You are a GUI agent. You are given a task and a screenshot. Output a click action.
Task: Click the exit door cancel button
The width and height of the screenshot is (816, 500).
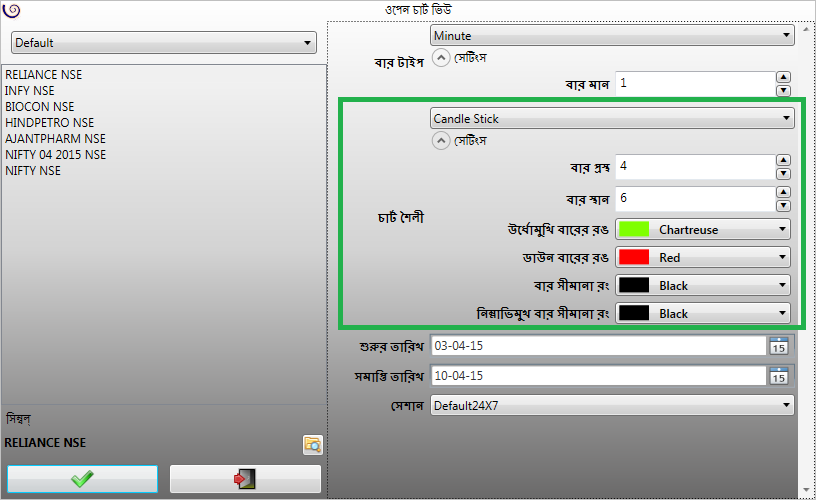coord(245,479)
